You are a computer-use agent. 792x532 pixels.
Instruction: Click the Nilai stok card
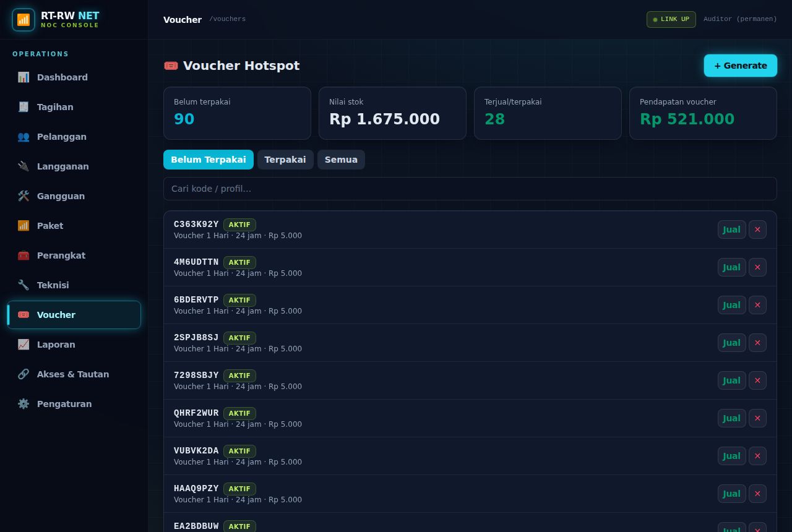392,113
